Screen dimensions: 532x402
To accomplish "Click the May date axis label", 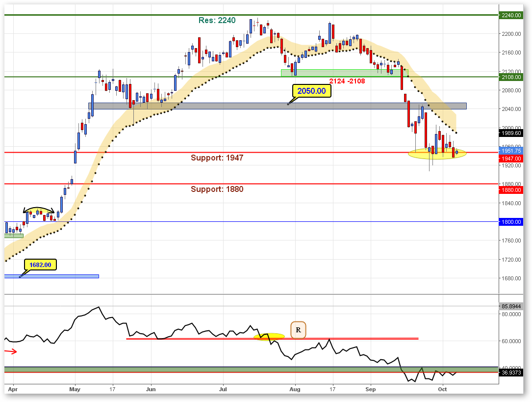I will pyautogui.click(x=75, y=389).
